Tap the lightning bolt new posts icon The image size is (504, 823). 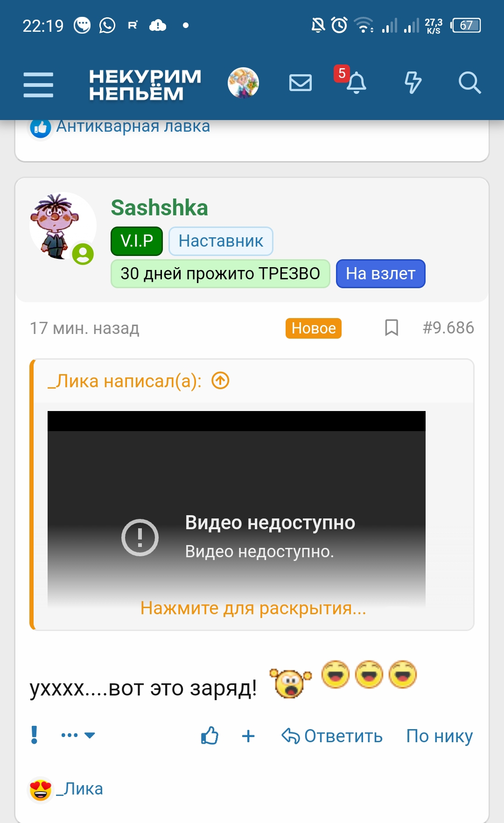413,83
